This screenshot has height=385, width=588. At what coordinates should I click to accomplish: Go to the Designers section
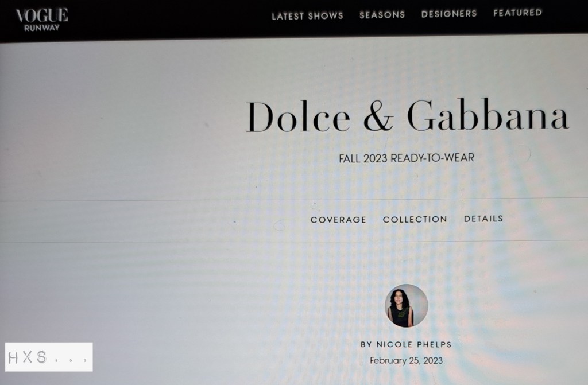(x=449, y=14)
